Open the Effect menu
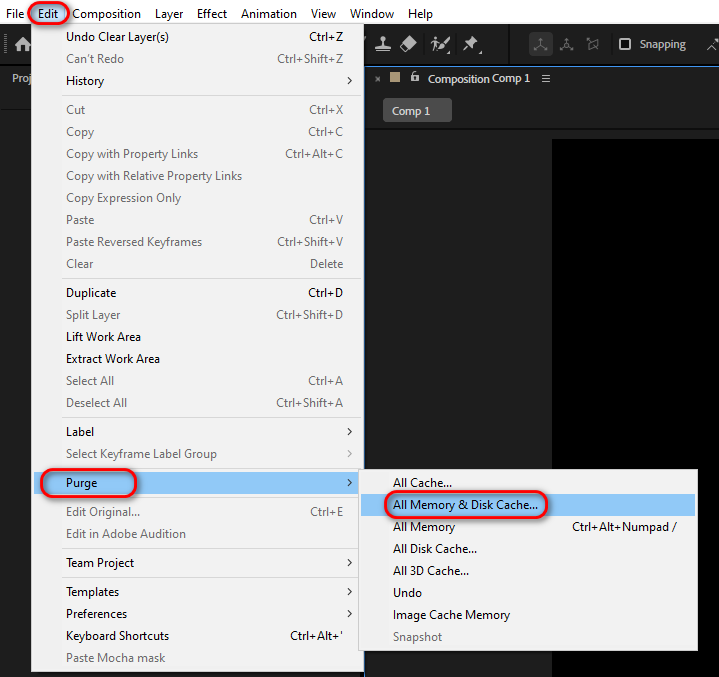 pos(212,14)
